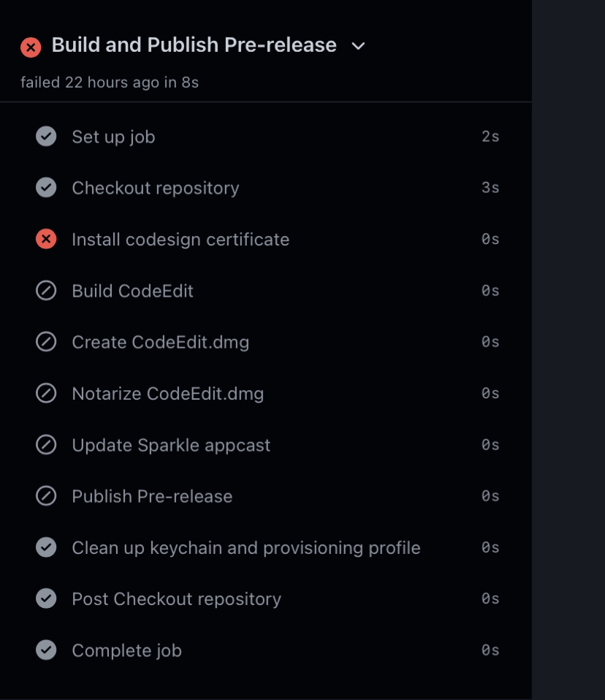Image resolution: width=605 pixels, height=700 pixels.
Task: Click the failed status icon beside Install codesign certificate
Action: point(45,239)
